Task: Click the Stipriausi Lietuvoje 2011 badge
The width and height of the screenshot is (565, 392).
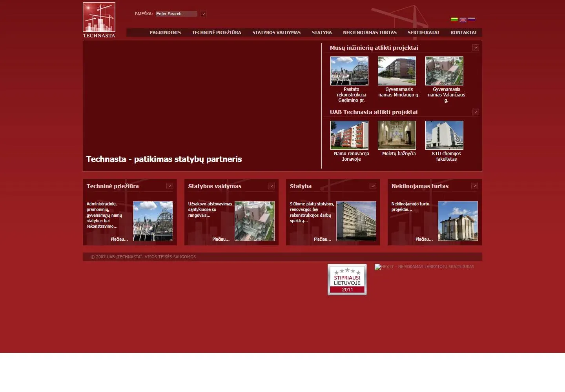Action: point(347,279)
